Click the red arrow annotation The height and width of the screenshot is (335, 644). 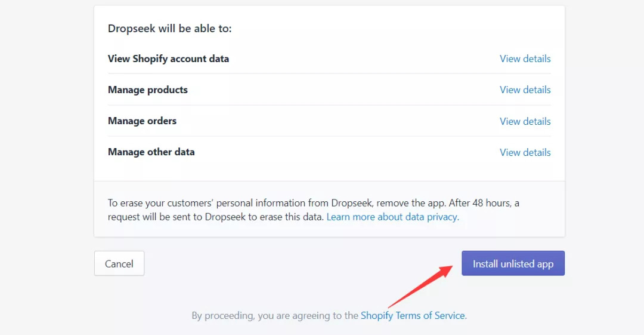[x=420, y=287]
